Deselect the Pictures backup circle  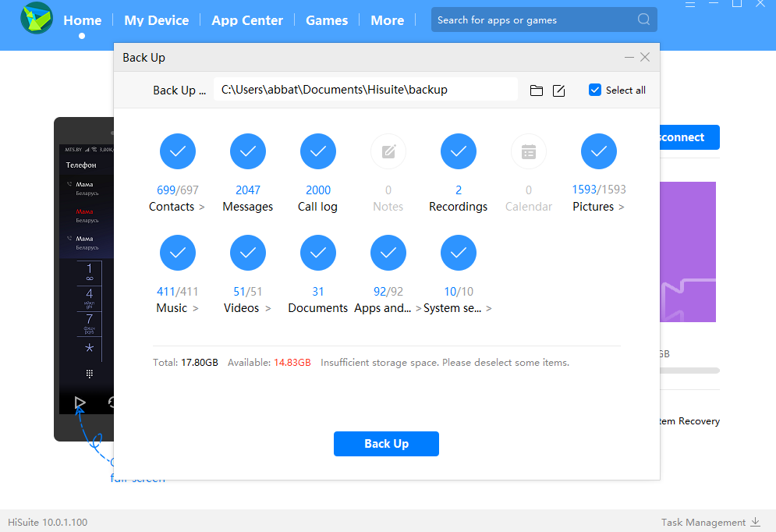point(599,151)
